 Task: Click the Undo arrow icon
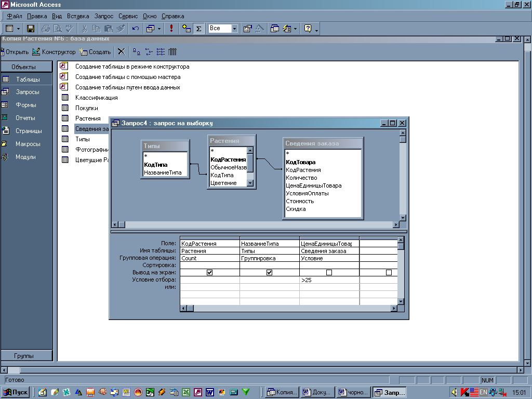click(x=136, y=29)
